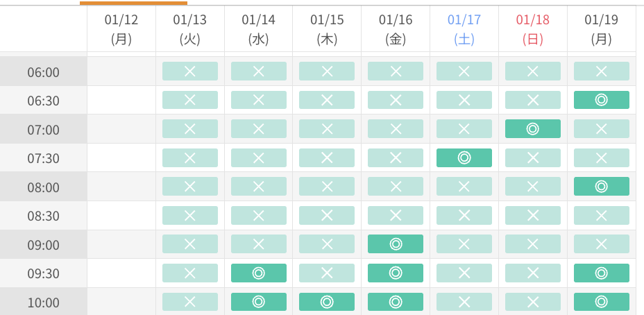The width and height of the screenshot is (644, 315).
Task: Choose the 07:30 available slot on Saturday 01/17
Action: tap(464, 157)
